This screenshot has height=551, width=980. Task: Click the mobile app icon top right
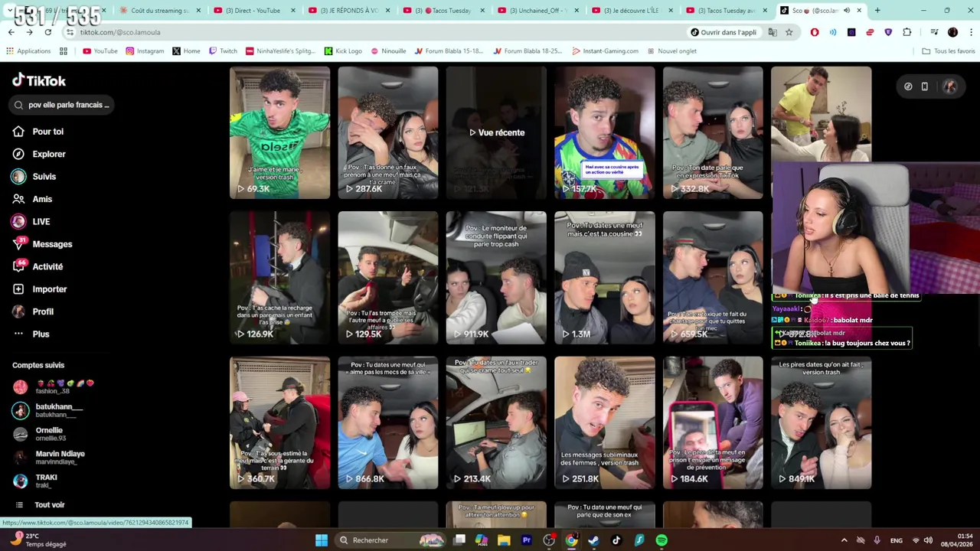click(924, 86)
